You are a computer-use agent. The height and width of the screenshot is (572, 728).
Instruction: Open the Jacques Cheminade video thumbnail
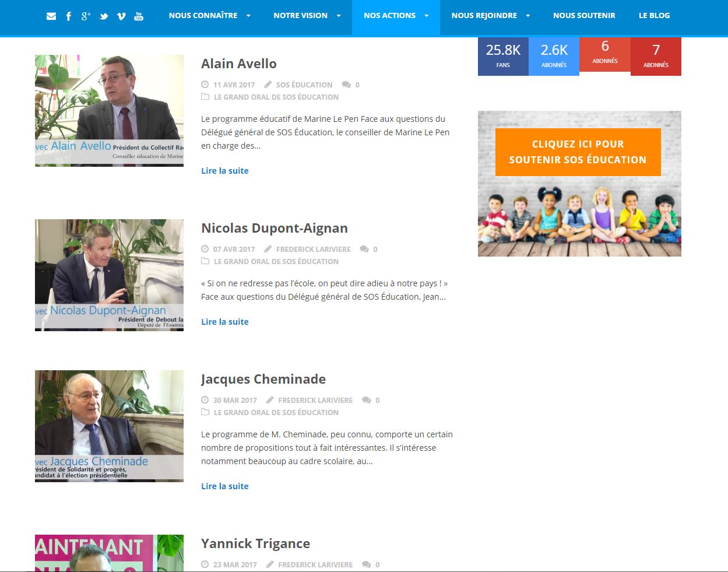(109, 426)
